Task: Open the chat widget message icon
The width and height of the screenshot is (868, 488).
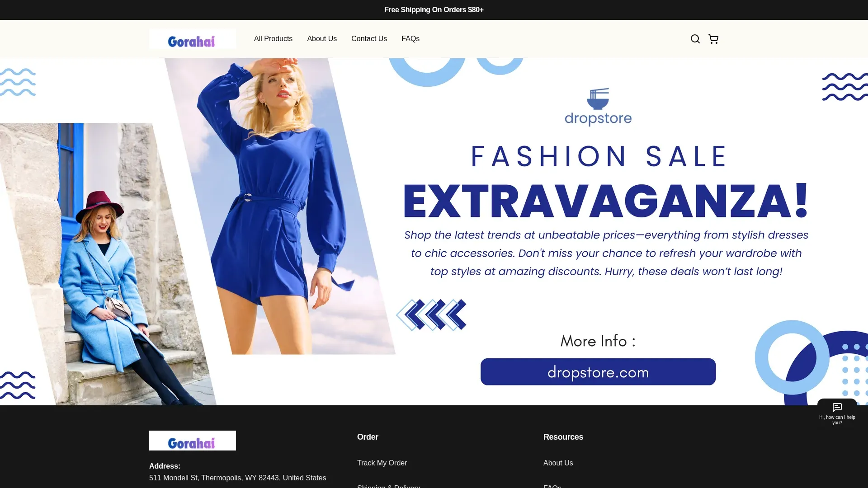Action: tap(837, 407)
